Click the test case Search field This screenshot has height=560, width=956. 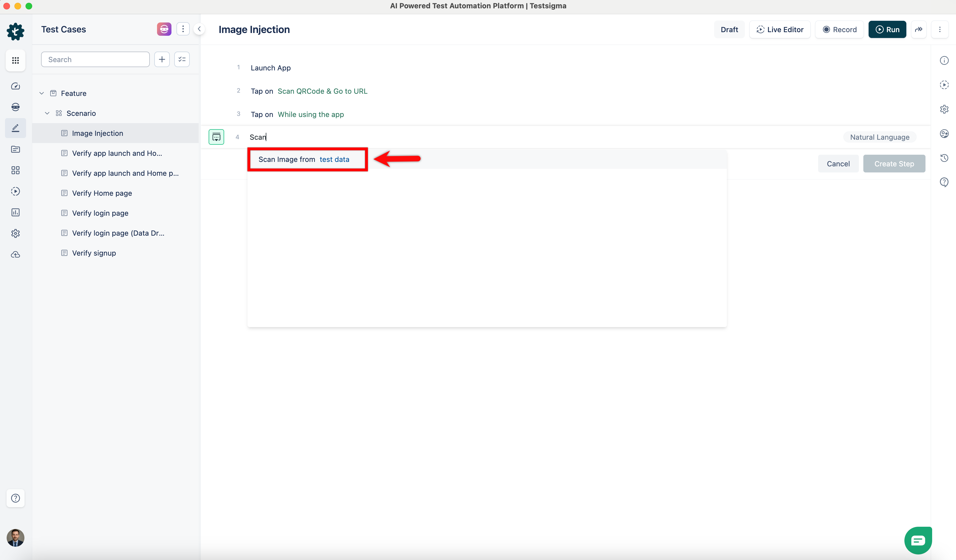click(95, 60)
